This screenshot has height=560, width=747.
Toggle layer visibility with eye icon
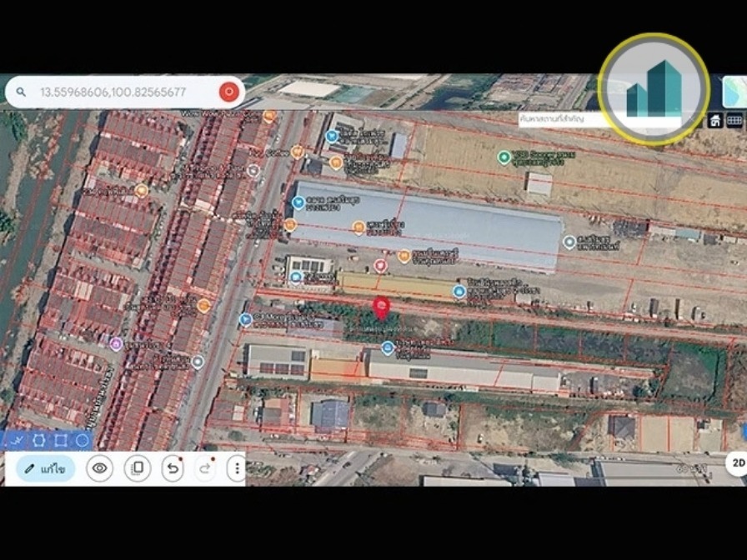[x=99, y=468]
